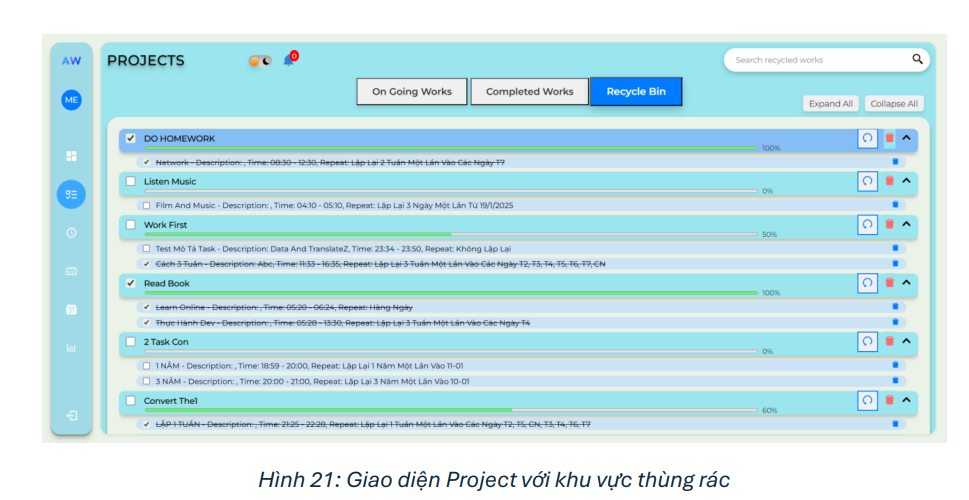Select the Recycle Bin tab
The height and width of the screenshot is (500, 969).
click(x=636, y=91)
